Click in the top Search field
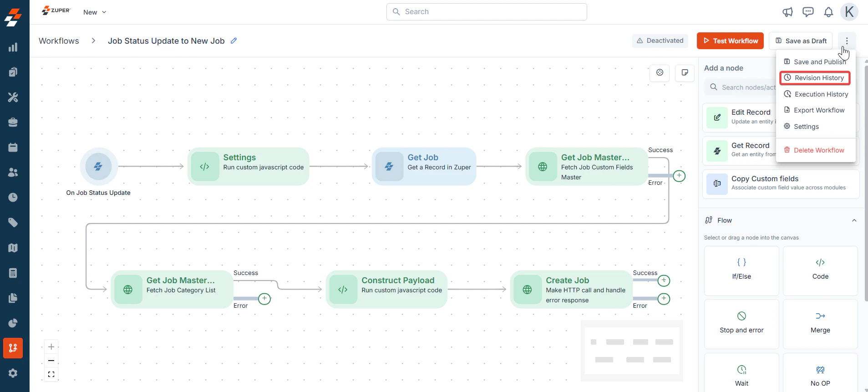The height and width of the screenshot is (392, 868). click(487, 12)
